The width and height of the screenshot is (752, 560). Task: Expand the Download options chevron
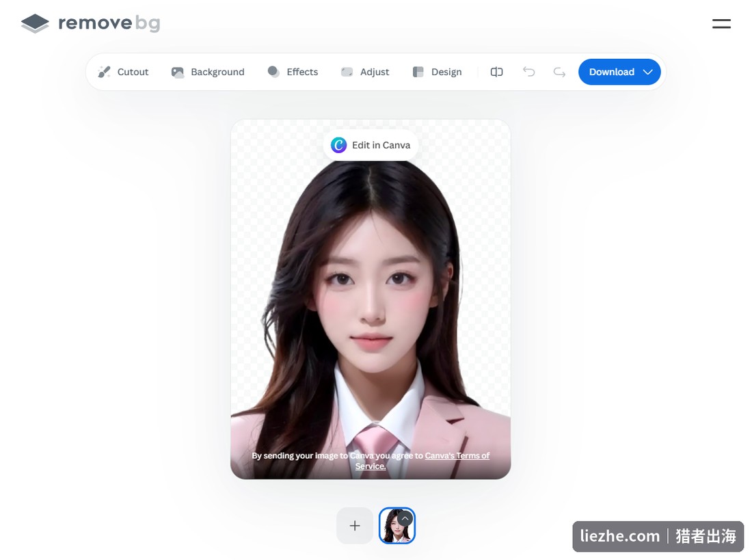click(x=647, y=72)
